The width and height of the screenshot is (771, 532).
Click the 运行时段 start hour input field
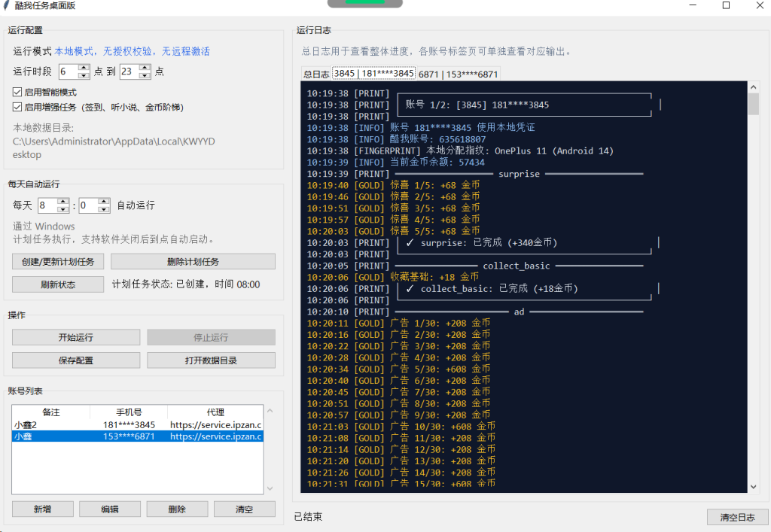(x=68, y=72)
